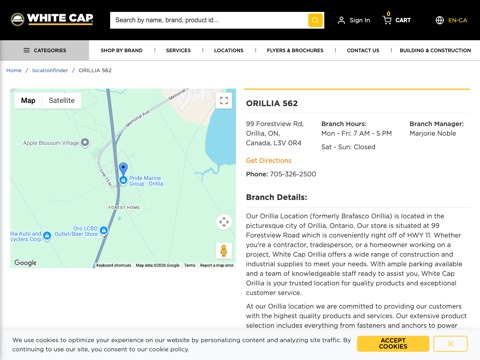Click the Street View pegman icon

[x=224, y=250]
